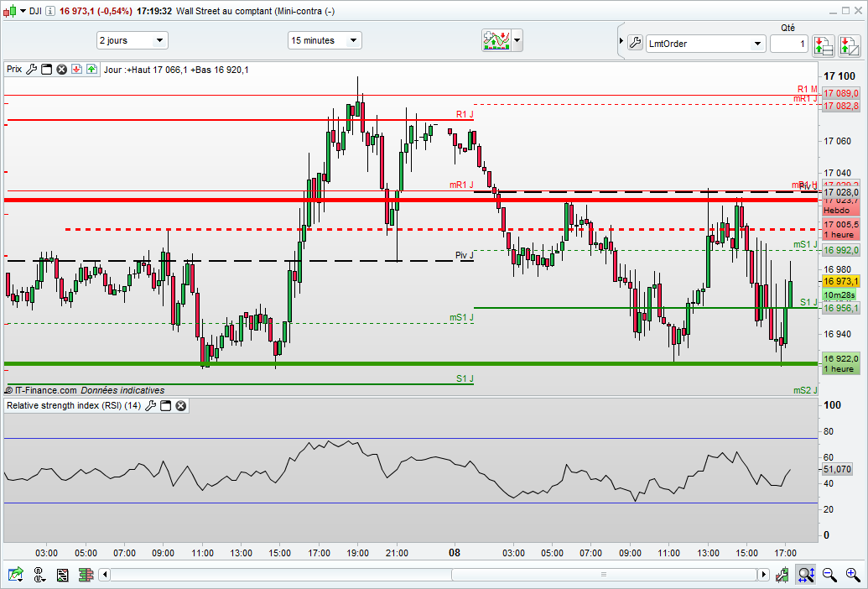
Task: Open the '2 jours' period dropdown
Action: (x=133, y=40)
